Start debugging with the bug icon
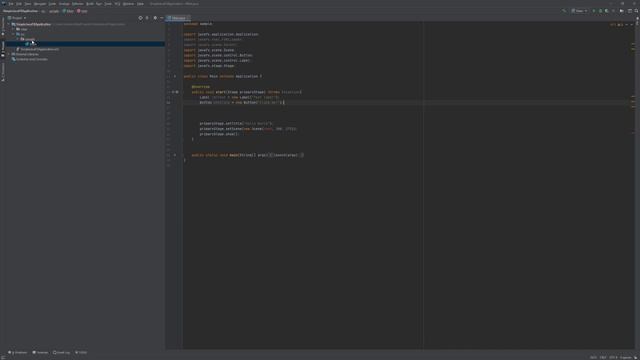Viewport: 640px width, 360px height. tap(600, 11)
